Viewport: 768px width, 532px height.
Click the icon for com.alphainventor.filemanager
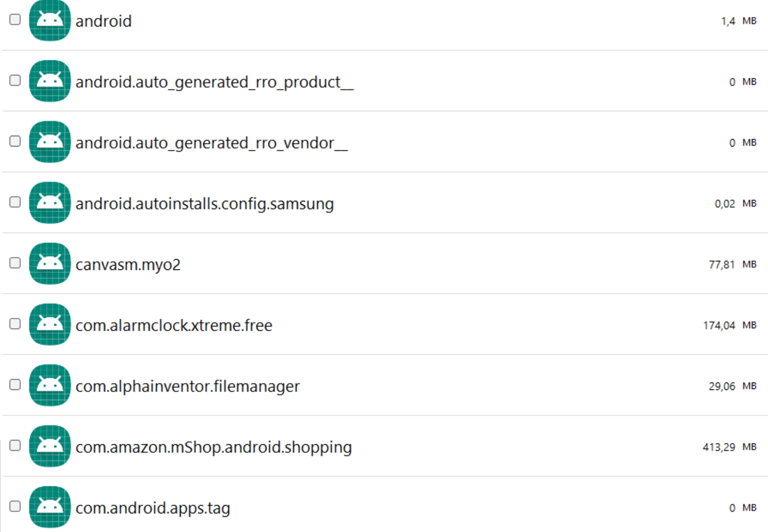49,386
